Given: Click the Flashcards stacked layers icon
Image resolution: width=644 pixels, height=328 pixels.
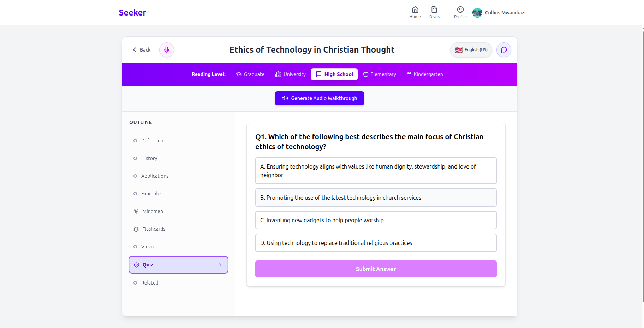Looking at the screenshot, I should pos(136,229).
